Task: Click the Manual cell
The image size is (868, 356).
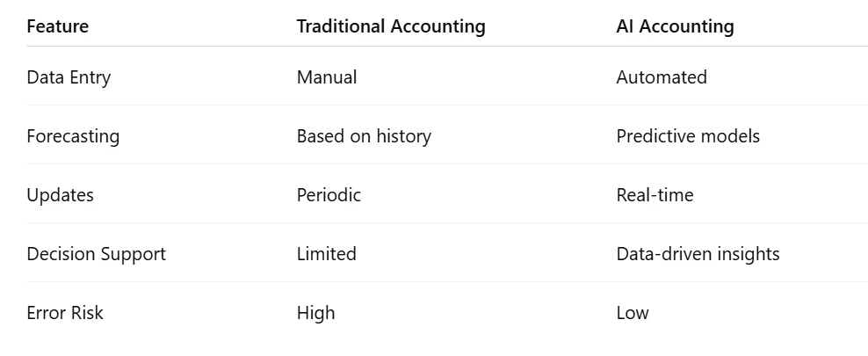Action: pyautogui.click(x=327, y=77)
